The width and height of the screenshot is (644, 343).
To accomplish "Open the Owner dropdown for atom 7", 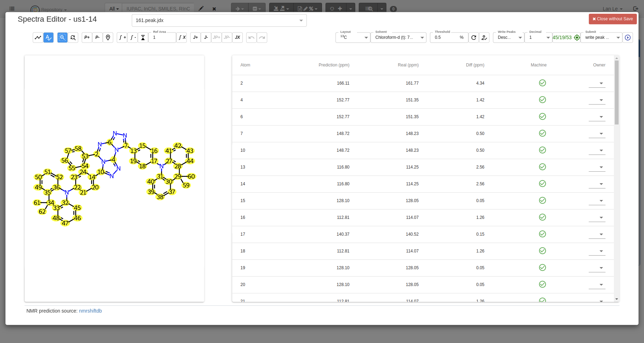I will (597, 134).
